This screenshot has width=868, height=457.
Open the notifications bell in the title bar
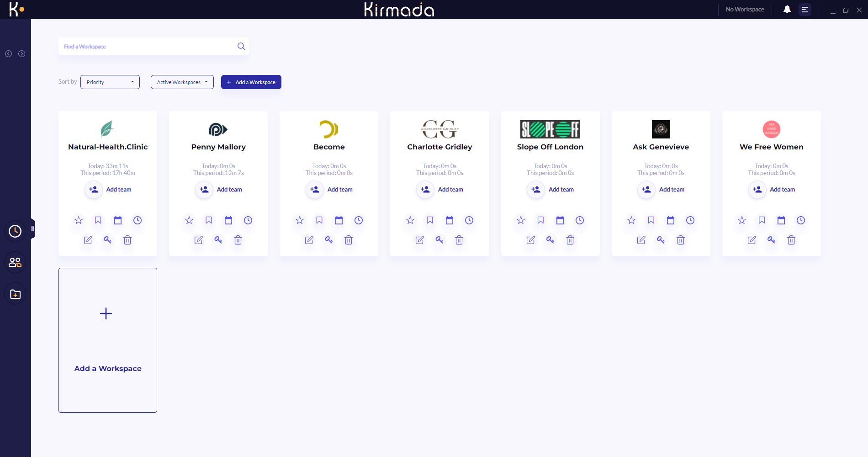tap(787, 9)
